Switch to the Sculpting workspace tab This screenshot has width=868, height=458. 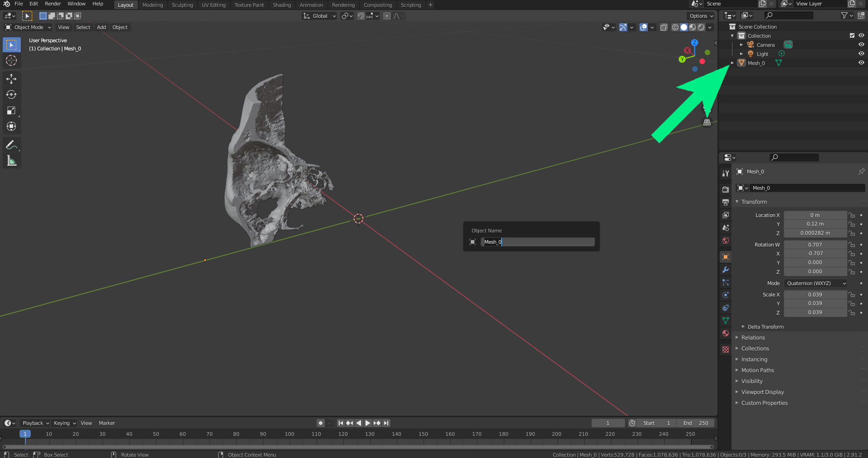[182, 5]
